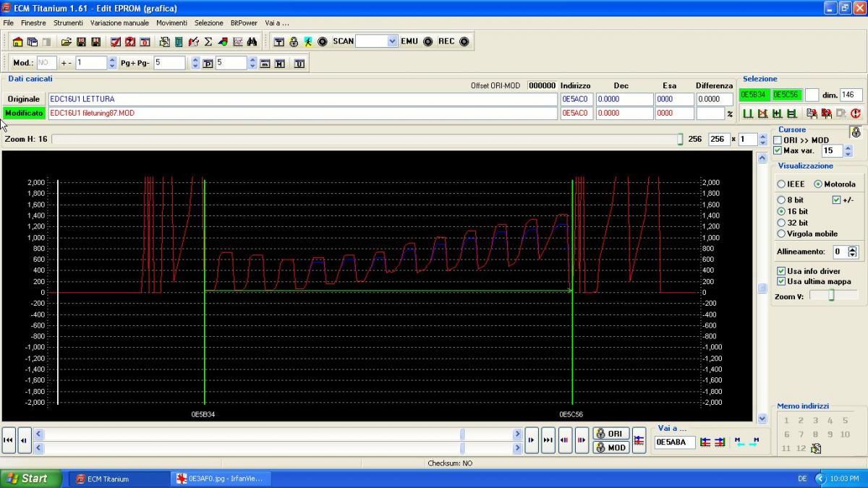The height and width of the screenshot is (488, 868).
Task: Click the Zoom V slider handle
Action: coord(831,295)
